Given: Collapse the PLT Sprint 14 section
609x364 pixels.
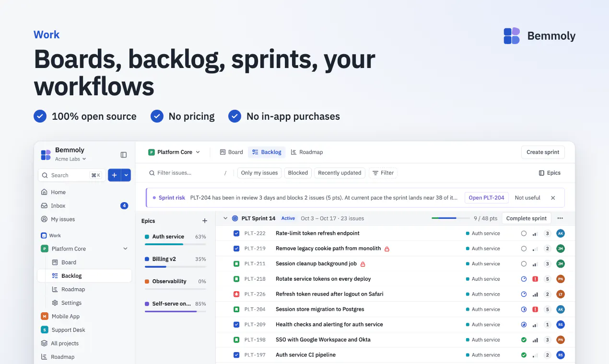Looking at the screenshot, I should tap(225, 218).
